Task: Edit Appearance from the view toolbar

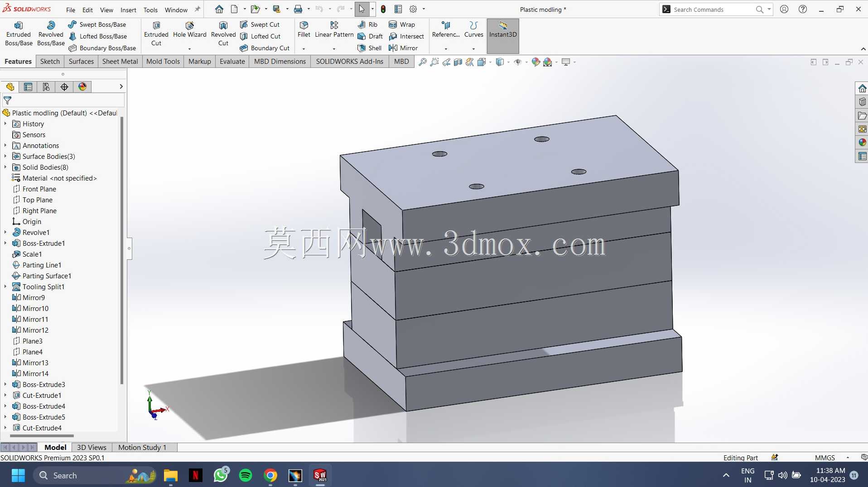Action: click(x=536, y=62)
